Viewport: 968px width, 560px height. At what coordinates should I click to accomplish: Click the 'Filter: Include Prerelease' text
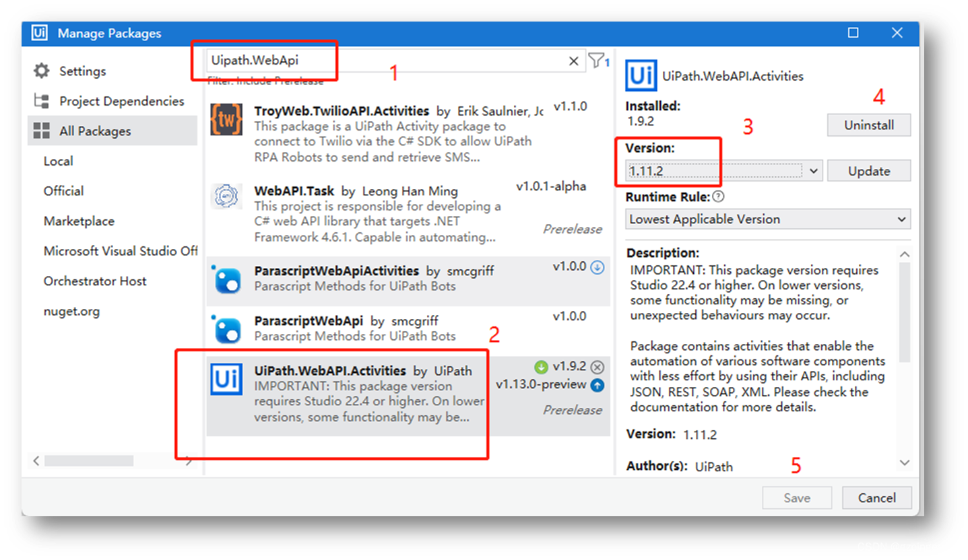pyautogui.click(x=265, y=80)
